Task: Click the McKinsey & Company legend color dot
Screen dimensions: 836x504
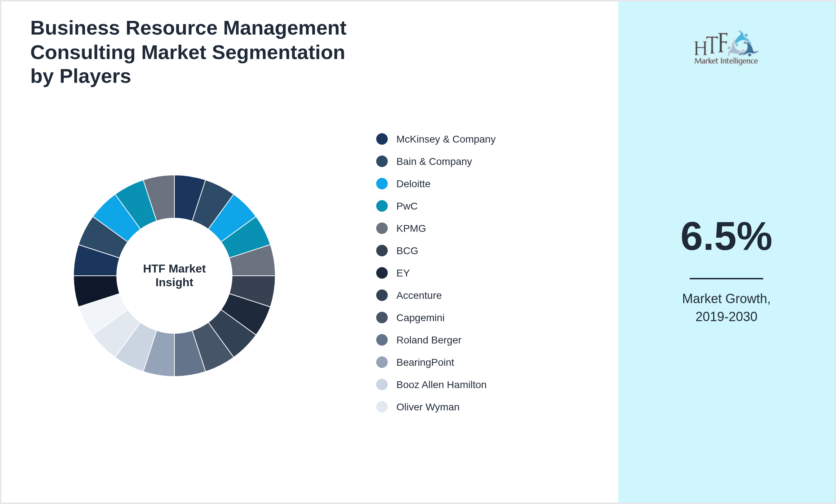Action: (x=382, y=139)
